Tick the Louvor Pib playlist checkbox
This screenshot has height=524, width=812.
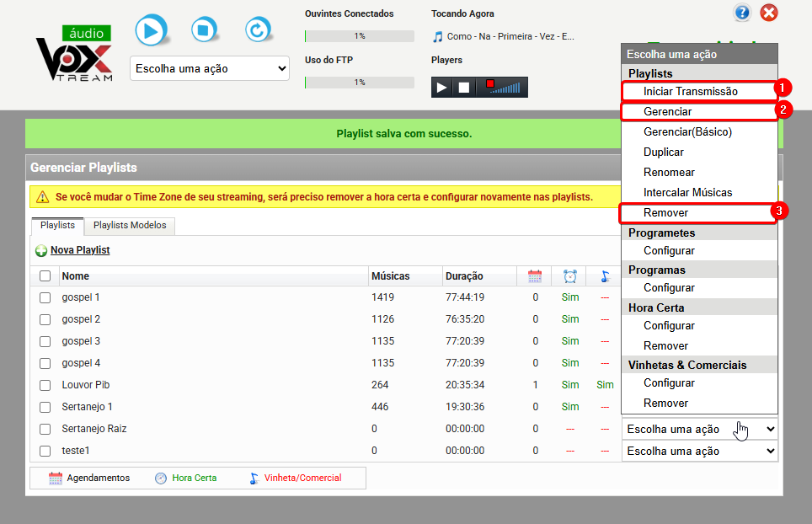point(45,385)
